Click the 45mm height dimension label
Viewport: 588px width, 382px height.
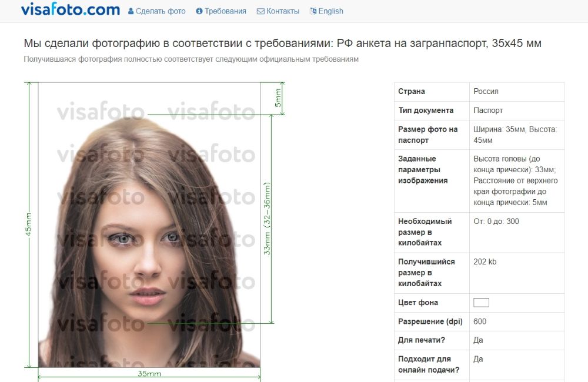pyautogui.click(x=28, y=224)
